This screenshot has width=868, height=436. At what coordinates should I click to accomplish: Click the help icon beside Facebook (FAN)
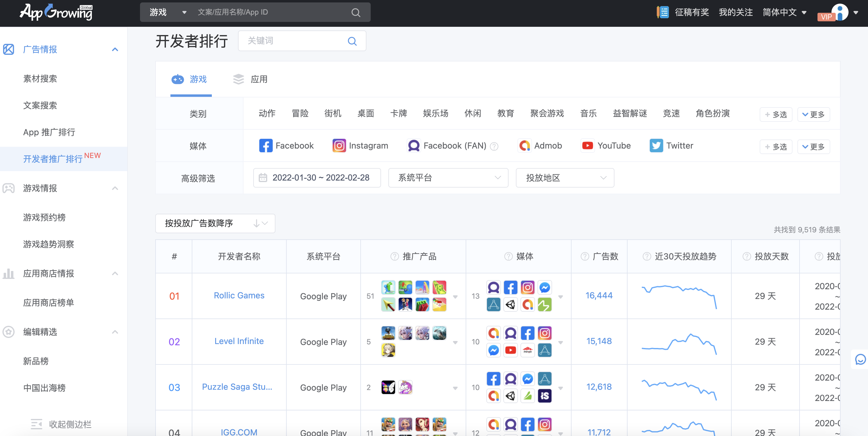pos(494,146)
